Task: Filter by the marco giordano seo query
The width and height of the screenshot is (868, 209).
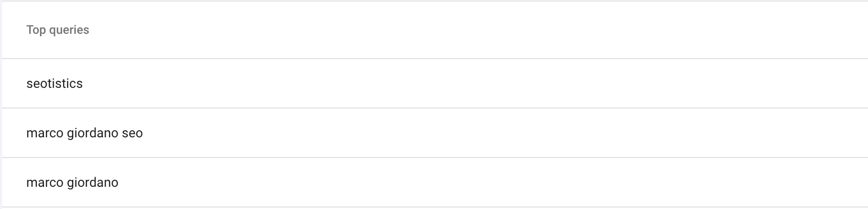Action: 84,133
